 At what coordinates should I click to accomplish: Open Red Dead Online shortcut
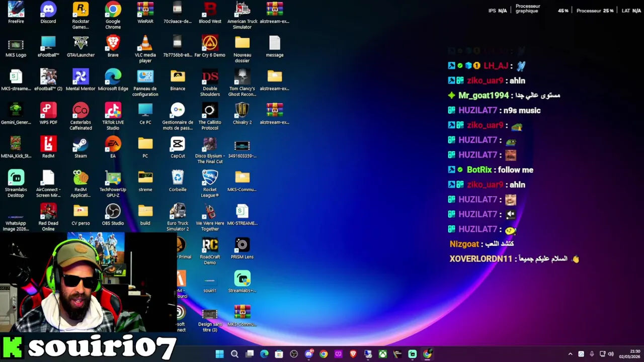(x=48, y=218)
